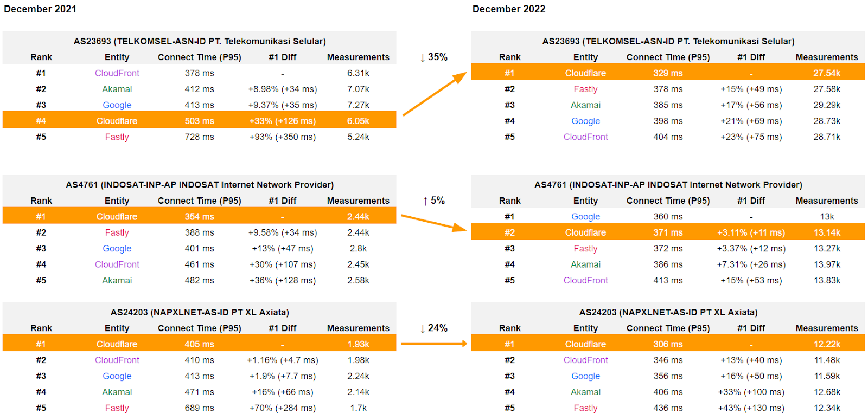Image resolution: width=868 pixels, height=420 pixels.
Task: Click the down arrow 24% change indicator
Action: (x=434, y=328)
